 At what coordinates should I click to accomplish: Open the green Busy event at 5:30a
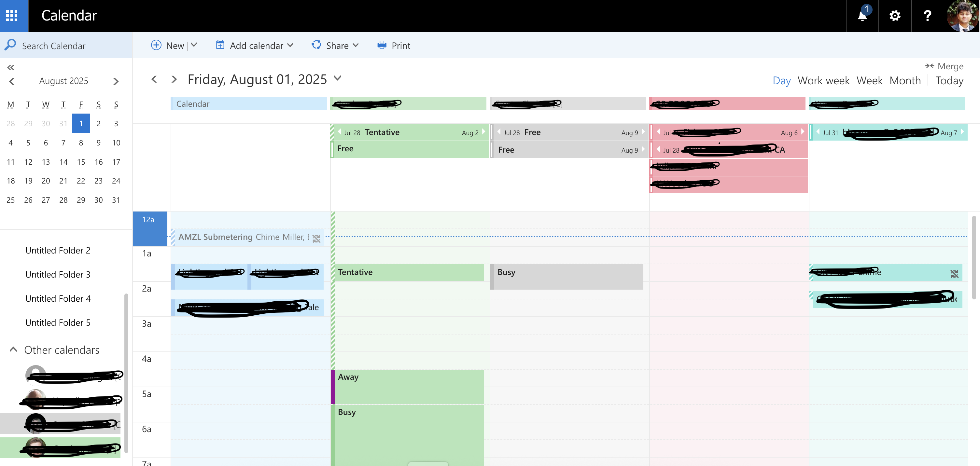coord(407,435)
